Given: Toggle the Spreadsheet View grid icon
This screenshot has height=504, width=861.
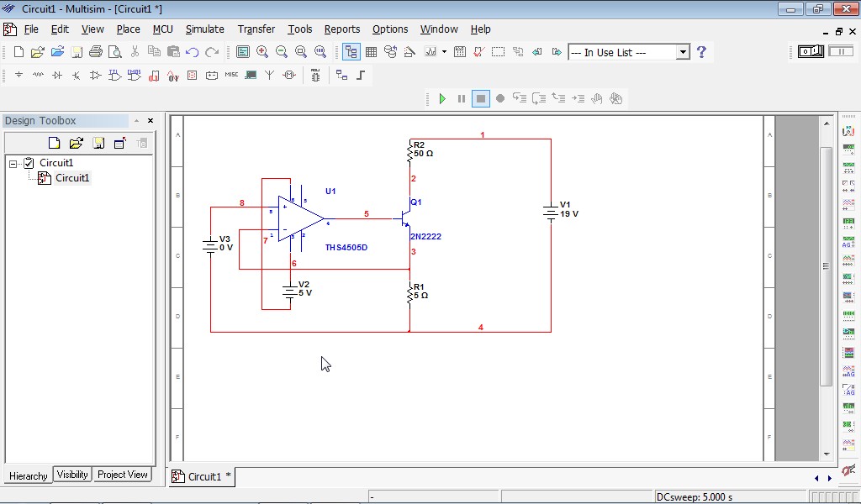Looking at the screenshot, I should (x=371, y=51).
